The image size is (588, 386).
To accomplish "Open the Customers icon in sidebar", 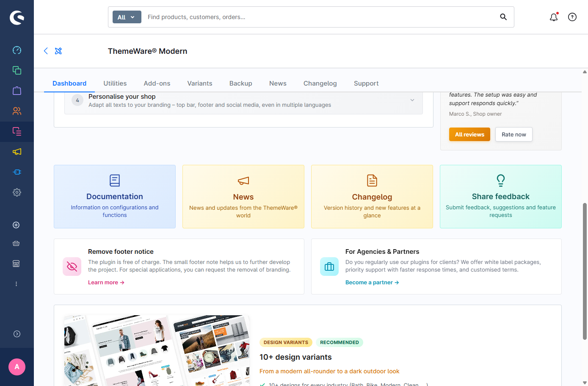I will point(17,111).
